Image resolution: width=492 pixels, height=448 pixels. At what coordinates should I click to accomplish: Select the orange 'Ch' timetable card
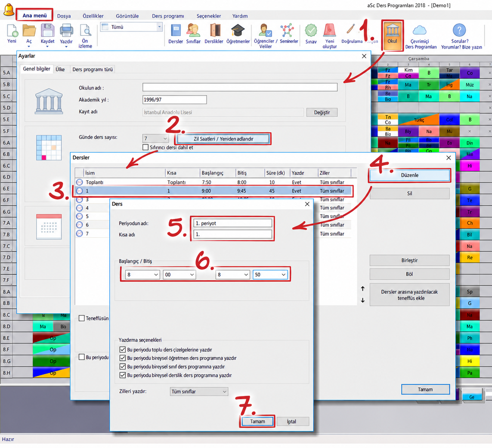pyautogui.click(x=470, y=223)
